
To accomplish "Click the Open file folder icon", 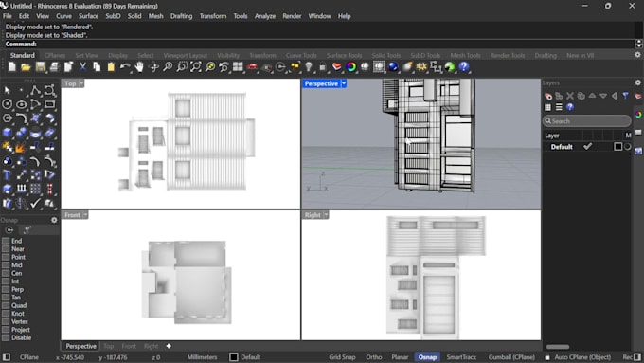I will tap(26, 66).
